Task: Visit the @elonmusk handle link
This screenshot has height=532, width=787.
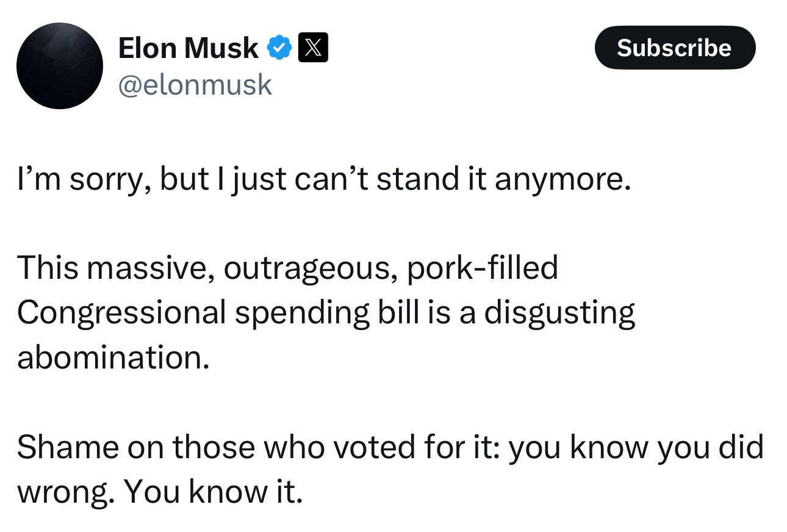Action: tap(195, 84)
